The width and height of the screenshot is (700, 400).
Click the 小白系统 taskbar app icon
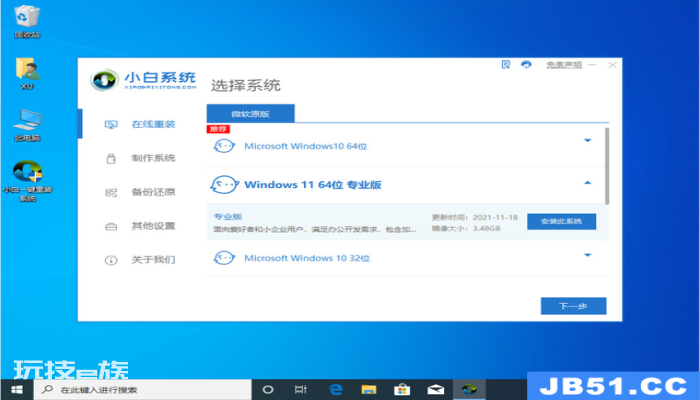pyautogui.click(x=469, y=390)
